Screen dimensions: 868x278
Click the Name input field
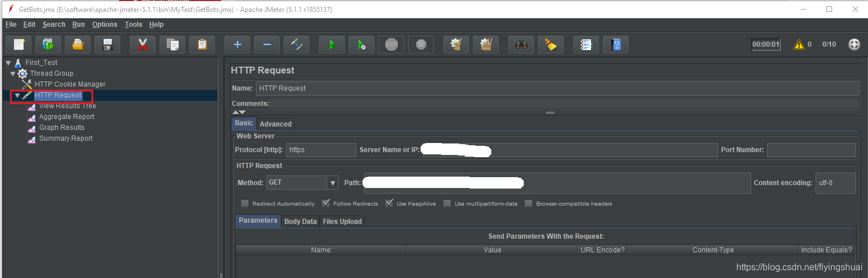[557, 88]
